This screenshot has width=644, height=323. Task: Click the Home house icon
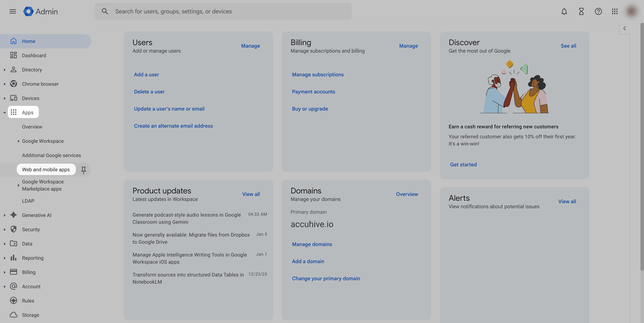click(x=14, y=41)
